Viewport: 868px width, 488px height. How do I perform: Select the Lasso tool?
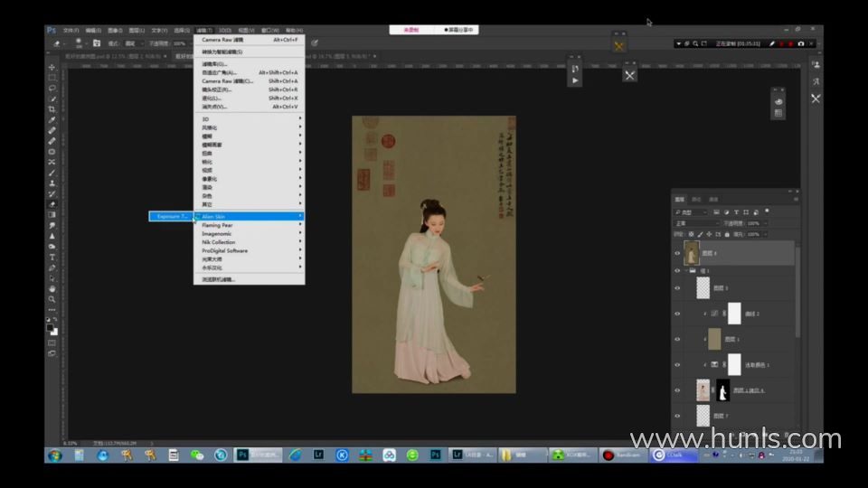52,89
